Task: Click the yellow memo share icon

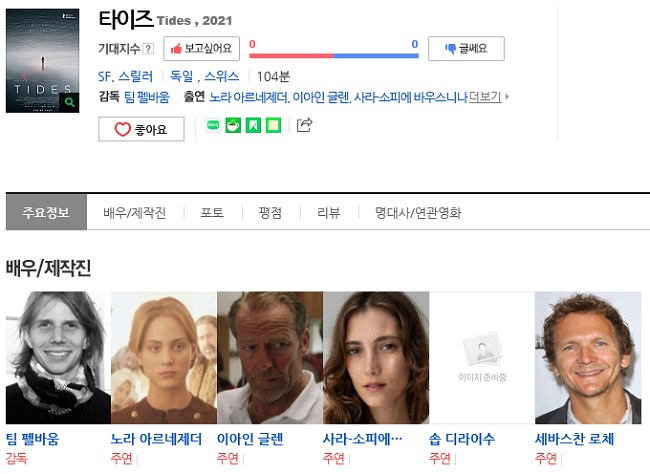Action: tap(273, 125)
